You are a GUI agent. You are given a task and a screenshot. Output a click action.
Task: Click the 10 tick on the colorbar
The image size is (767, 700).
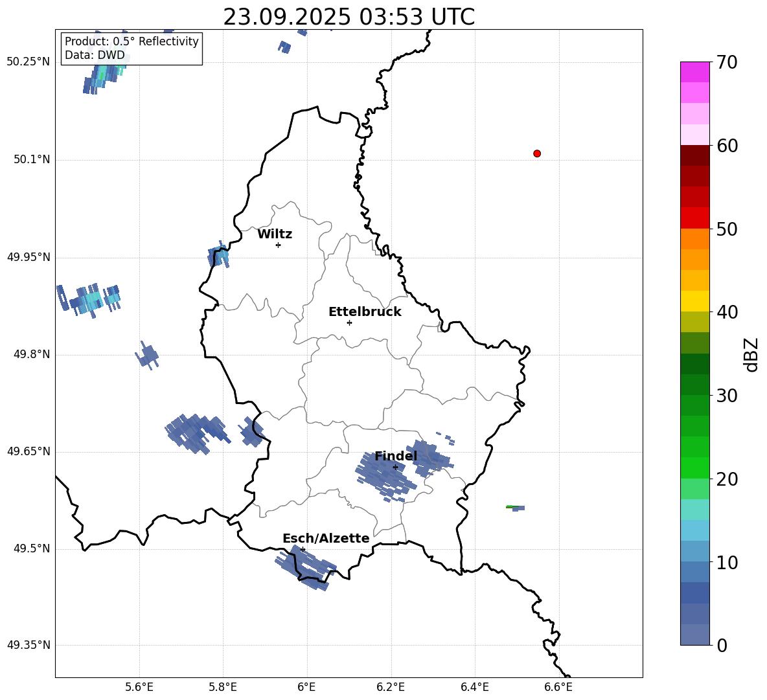(x=727, y=562)
